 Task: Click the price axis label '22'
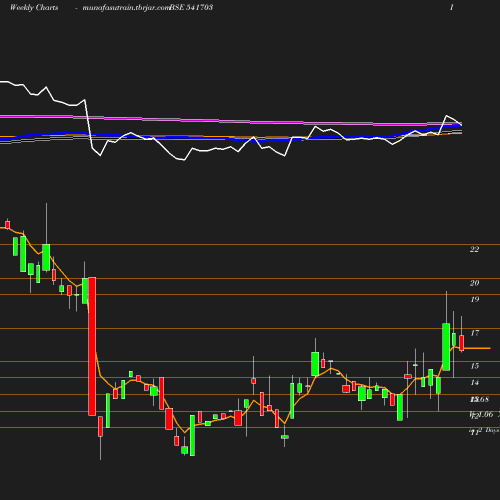474,249
